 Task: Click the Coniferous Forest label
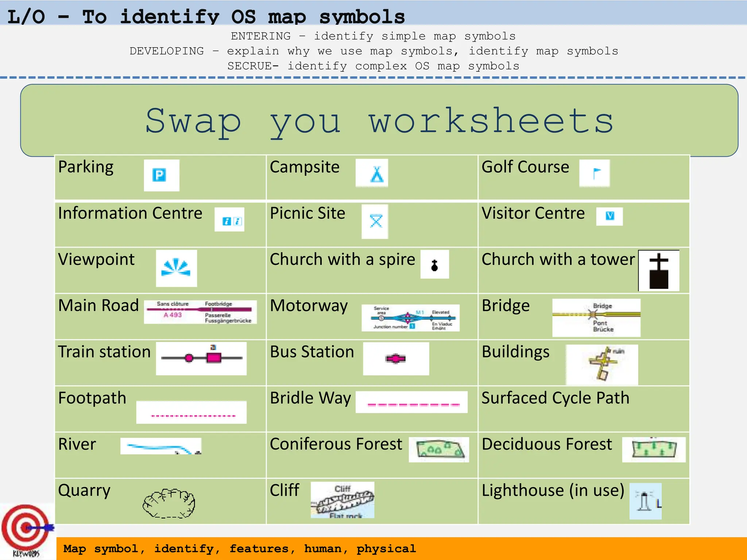tap(336, 444)
